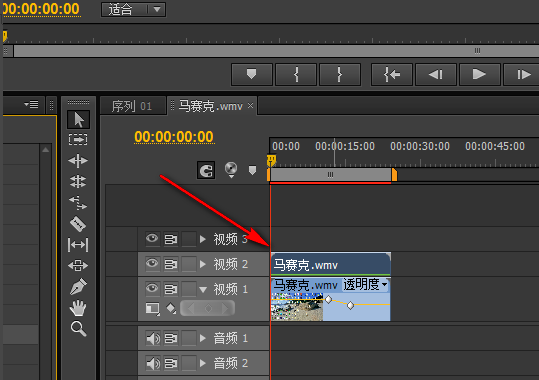Viewport: 539px width, 380px height.
Task: Click the monitor viewing area bar
Action: [x=276, y=51]
